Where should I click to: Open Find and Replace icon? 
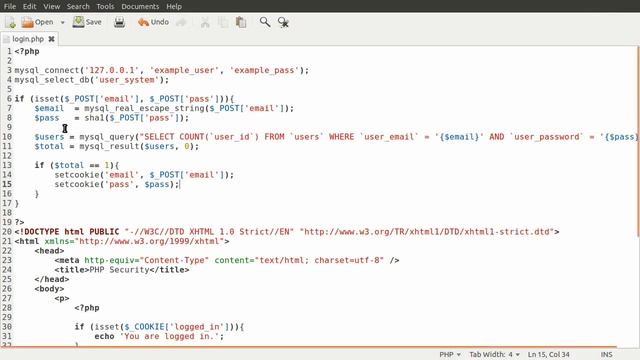coord(283,22)
